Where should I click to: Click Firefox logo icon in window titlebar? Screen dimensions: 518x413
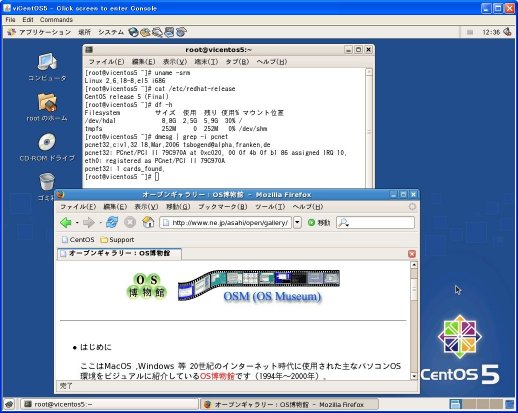coord(60,195)
